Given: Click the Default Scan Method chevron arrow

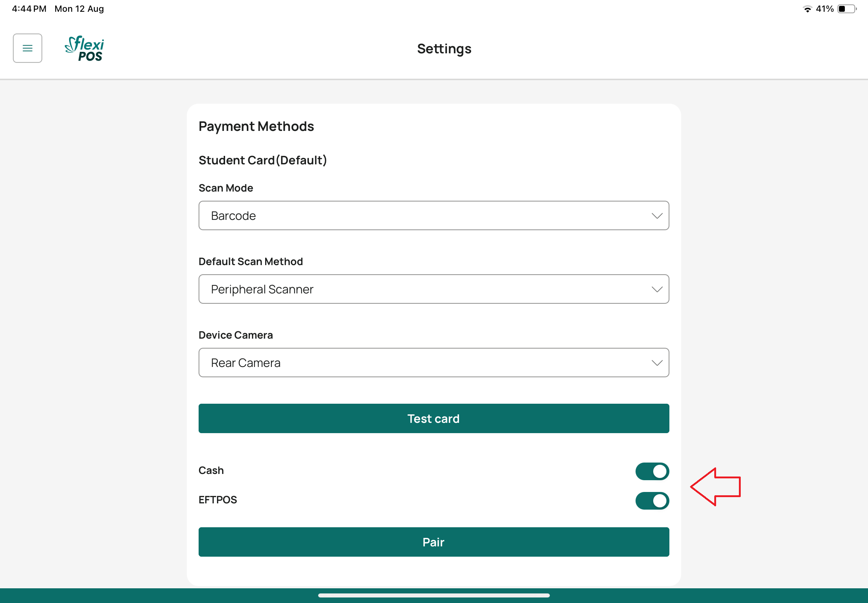Looking at the screenshot, I should coord(657,289).
